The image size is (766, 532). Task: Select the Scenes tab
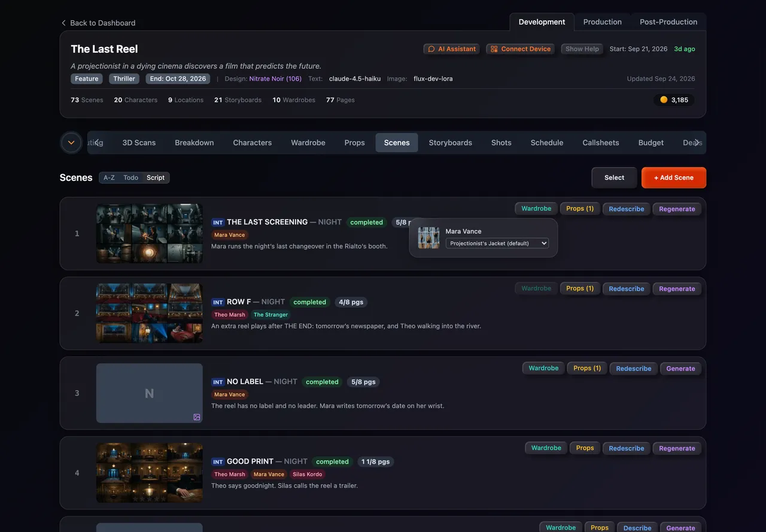[x=397, y=142]
